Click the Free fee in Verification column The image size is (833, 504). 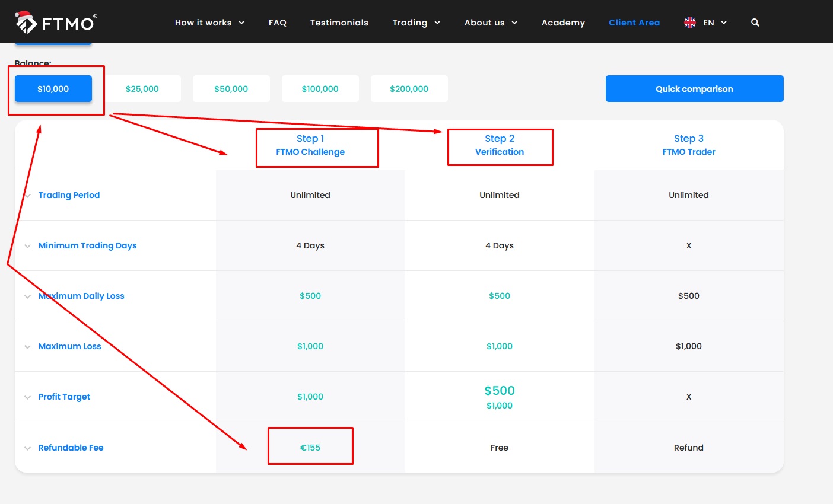tap(500, 448)
